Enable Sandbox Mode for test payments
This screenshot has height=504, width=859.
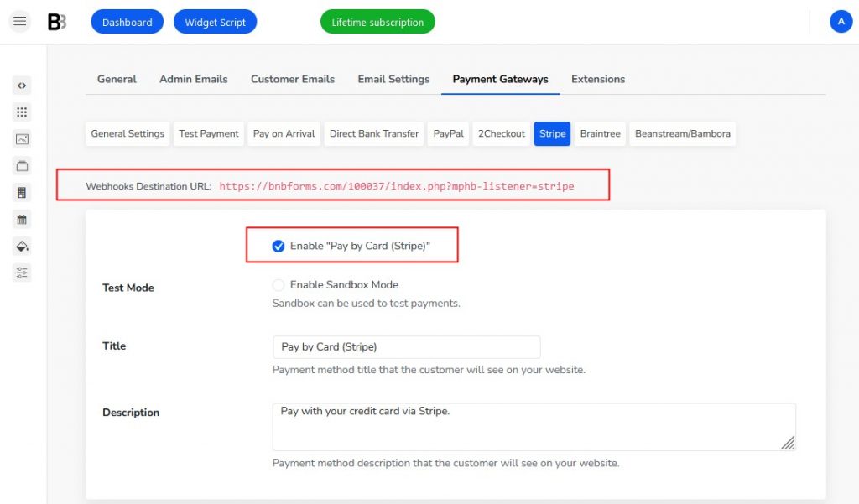click(278, 285)
